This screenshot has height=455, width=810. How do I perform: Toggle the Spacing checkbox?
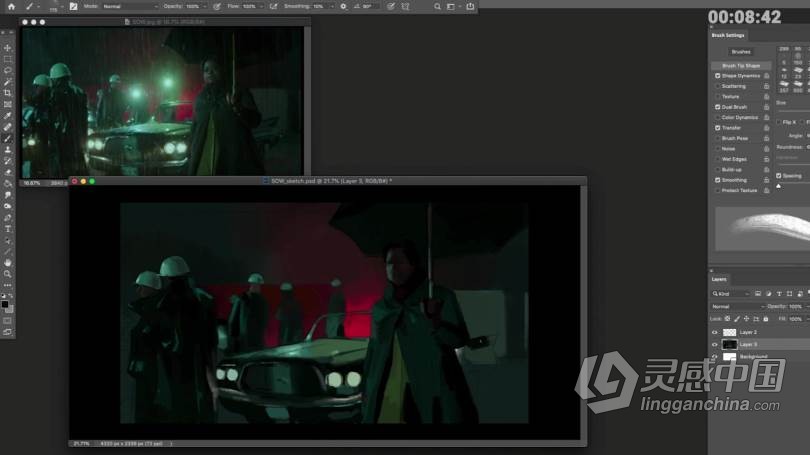[x=778, y=176]
